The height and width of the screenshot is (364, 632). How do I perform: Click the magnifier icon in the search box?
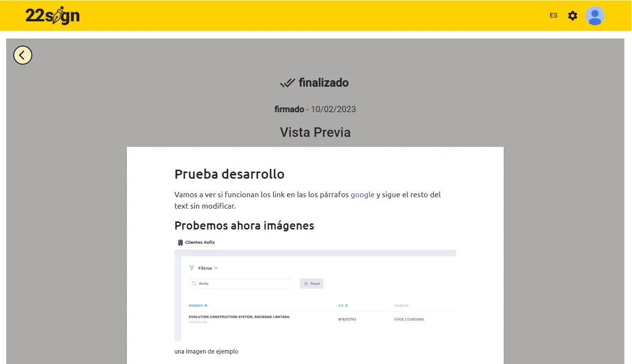(x=193, y=283)
